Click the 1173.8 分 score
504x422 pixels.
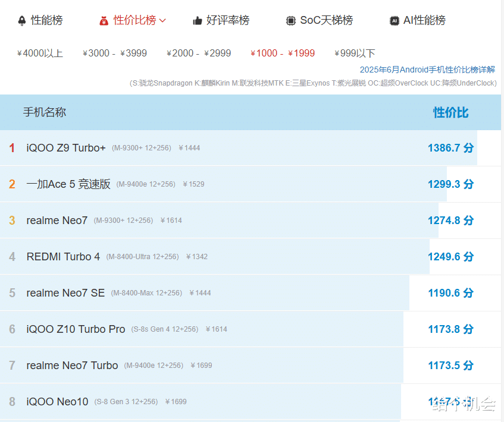tap(450, 329)
